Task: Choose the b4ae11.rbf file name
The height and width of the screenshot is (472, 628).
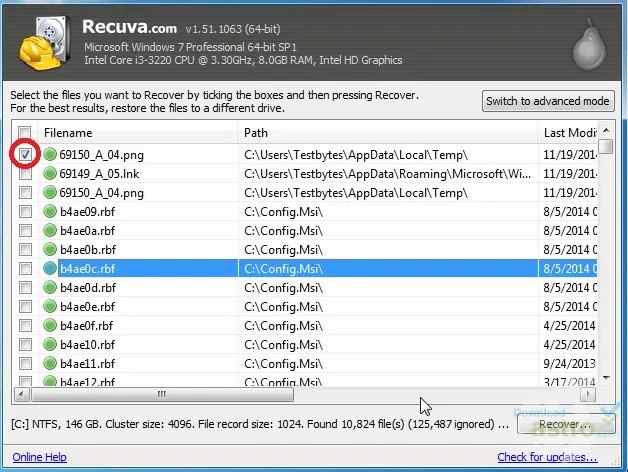Action: coord(87,364)
